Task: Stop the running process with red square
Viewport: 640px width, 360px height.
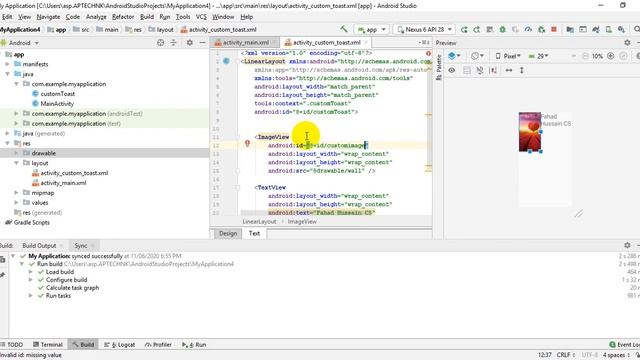Action: pyautogui.click(x=554, y=29)
